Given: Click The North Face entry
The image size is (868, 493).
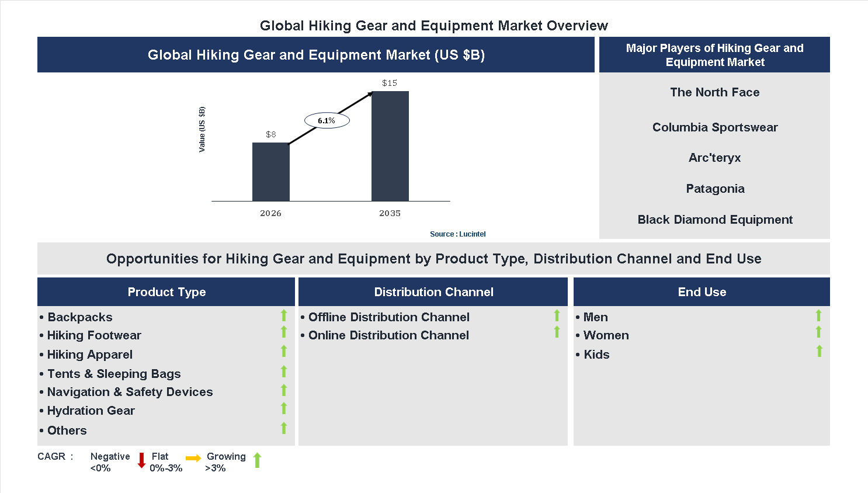Looking at the screenshot, I should [x=714, y=92].
